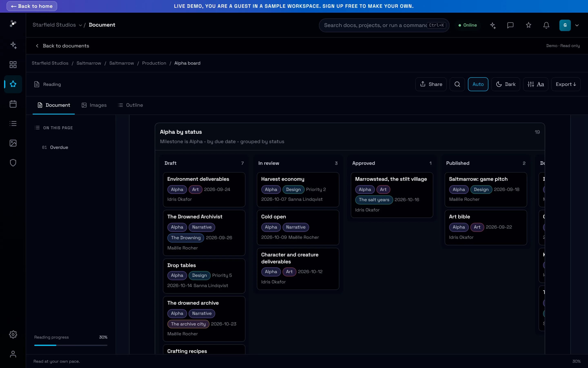Image resolution: width=588 pixels, height=368 pixels.
Task: Open Harvest economy card
Action: pyautogui.click(x=298, y=190)
